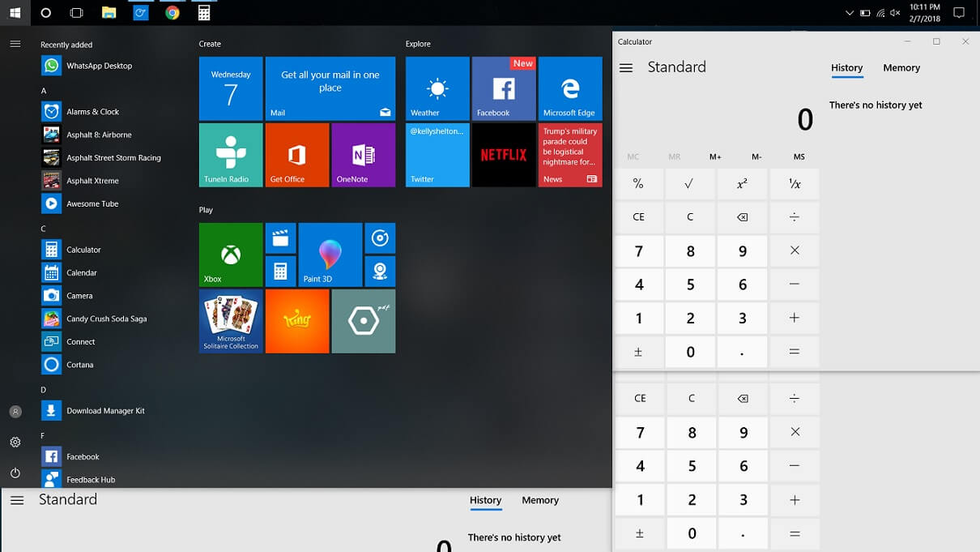This screenshot has height=552, width=980.
Task: Open the orange King game tile
Action: point(297,321)
